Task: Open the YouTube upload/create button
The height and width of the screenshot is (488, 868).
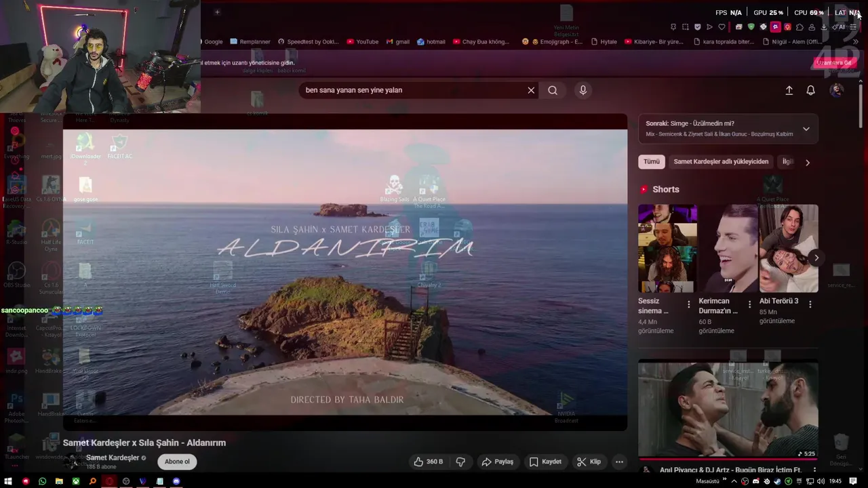Action: [789, 90]
